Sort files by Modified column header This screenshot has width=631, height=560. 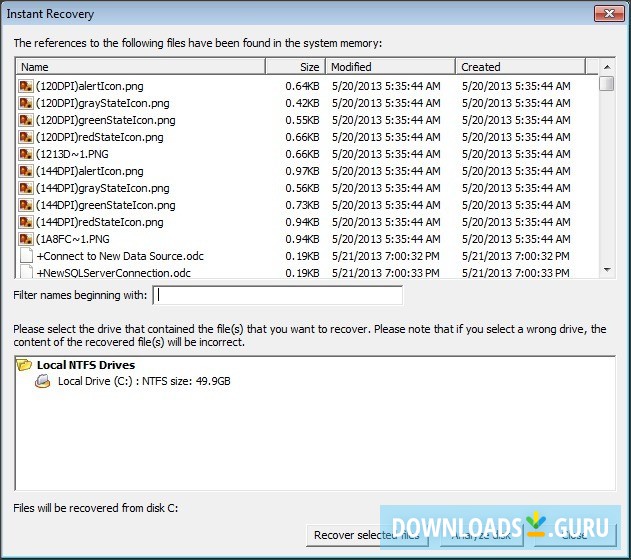pos(390,67)
